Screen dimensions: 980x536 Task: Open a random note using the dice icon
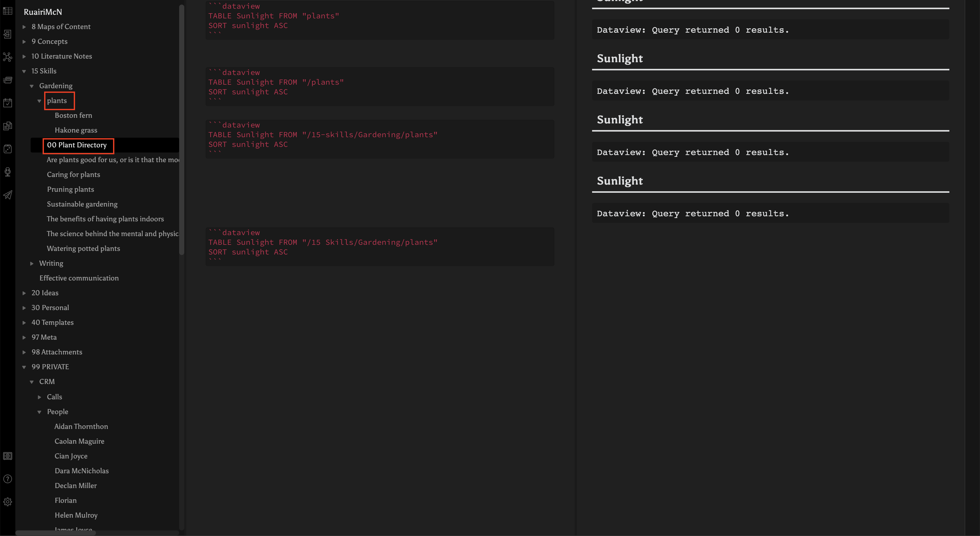(7, 149)
